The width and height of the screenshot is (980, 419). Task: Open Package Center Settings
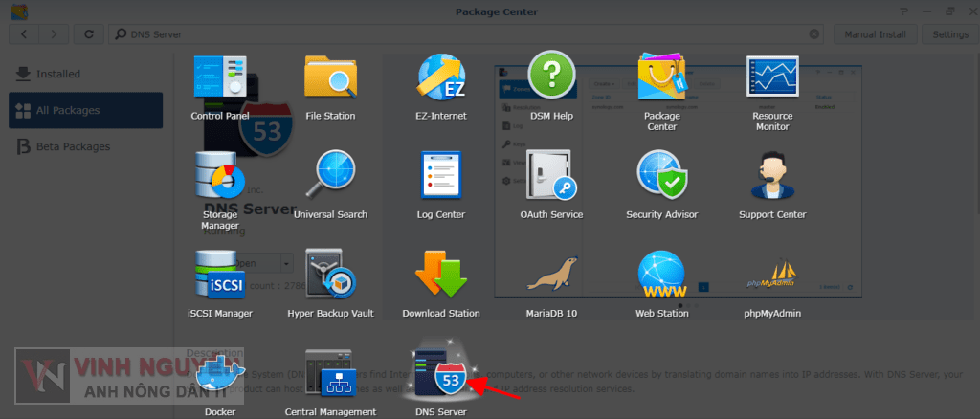point(949,34)
